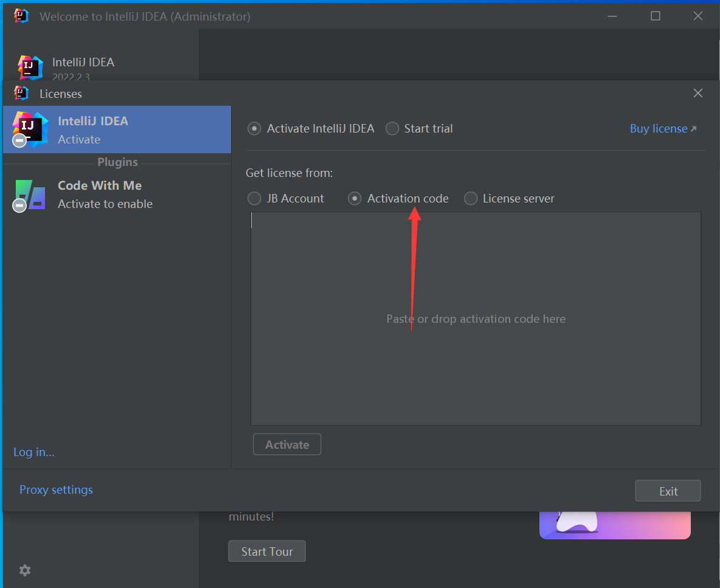Maximize the Welcome to IntelliJ IDEA window
Viewport: 720px width, 588px height.
[x=655, y=16]
